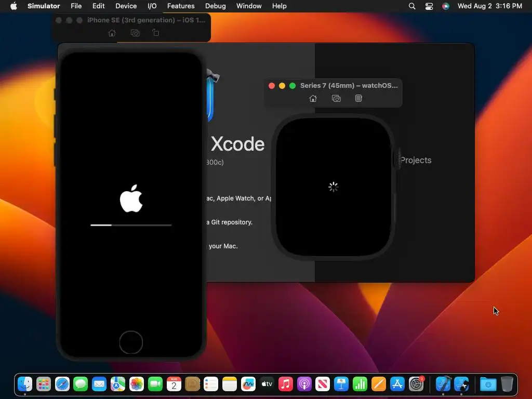Open Finder from the Dock
Viewport: 532px width, 399px height.
(x=25, y=384)
